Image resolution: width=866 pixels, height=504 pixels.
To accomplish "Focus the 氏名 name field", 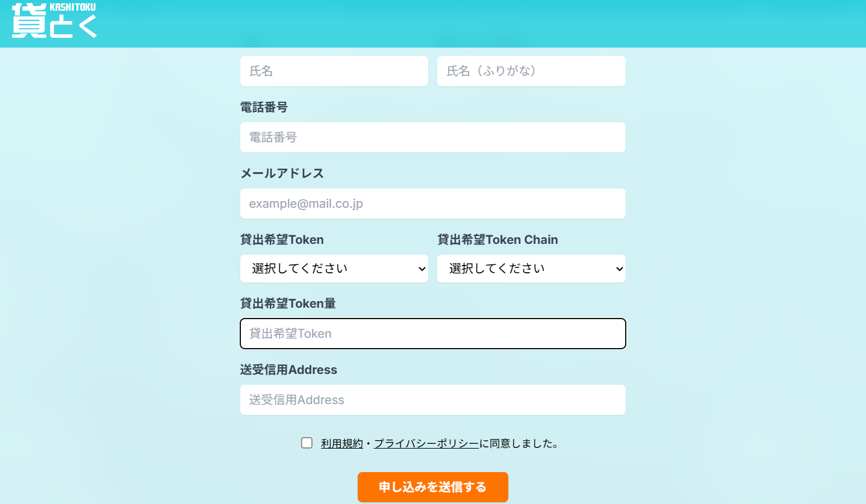I will pyautogui.click(x=334, y=71).
